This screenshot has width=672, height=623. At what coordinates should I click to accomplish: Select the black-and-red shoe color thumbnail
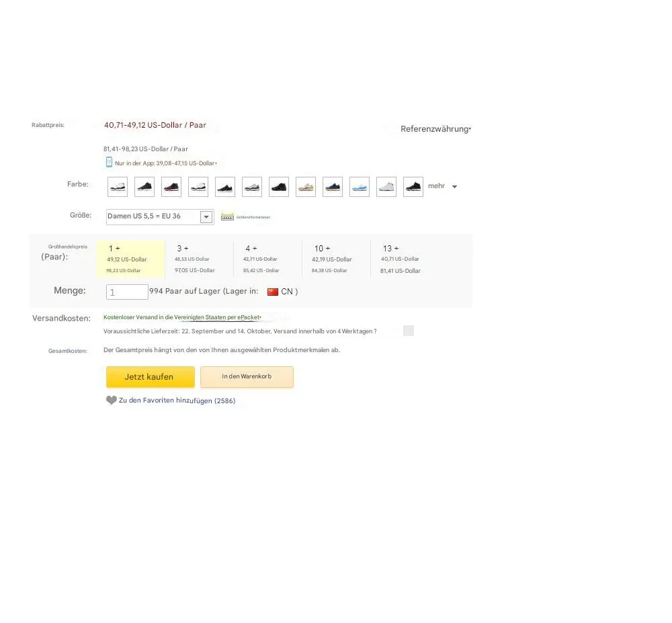[171, 187]
